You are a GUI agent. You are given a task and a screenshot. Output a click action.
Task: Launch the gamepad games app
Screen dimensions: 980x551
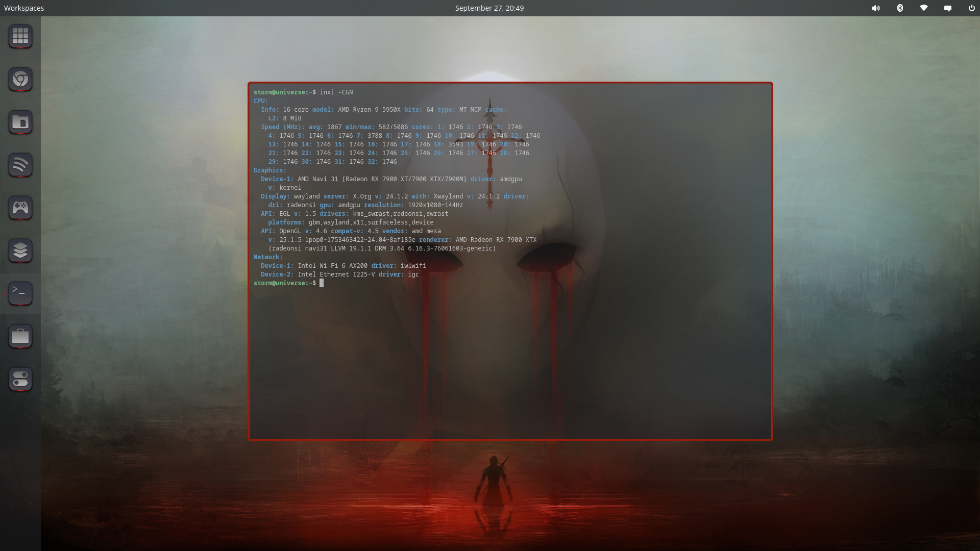coord(20,208)
